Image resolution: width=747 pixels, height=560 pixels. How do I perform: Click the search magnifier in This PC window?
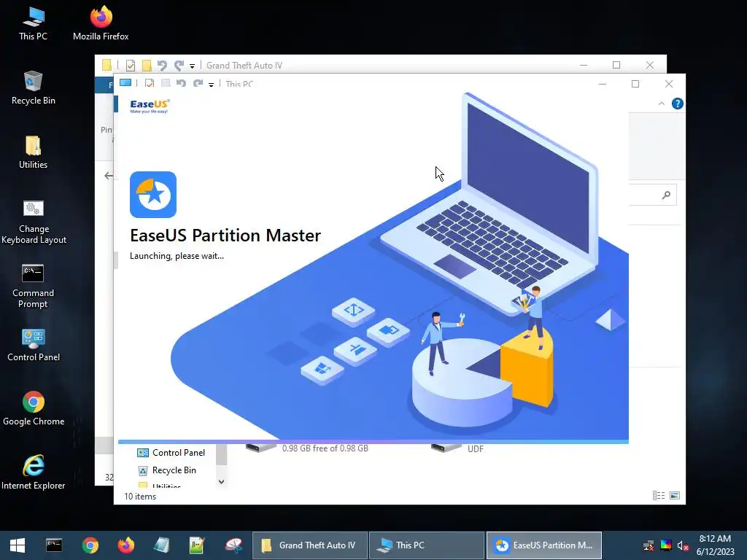(x=666, y=195)
